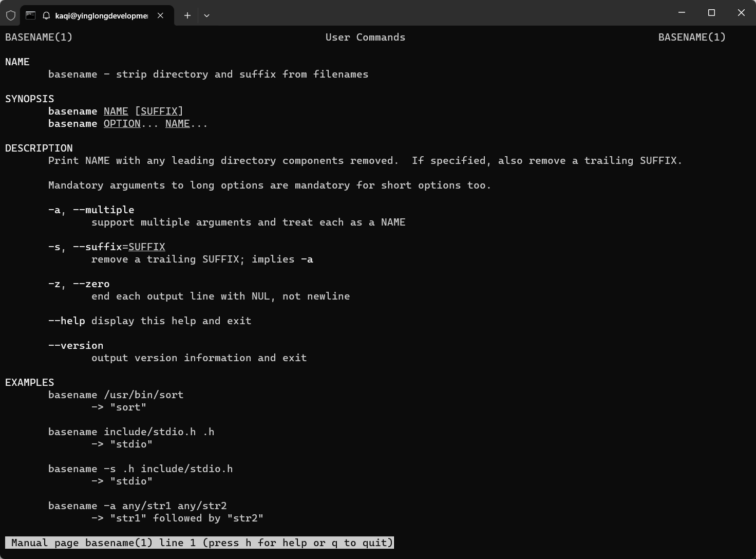Click 'remove a trailing SUFFIX; implies -a'
The height and width of the screenshot is (559, 756).
(202, 259)
